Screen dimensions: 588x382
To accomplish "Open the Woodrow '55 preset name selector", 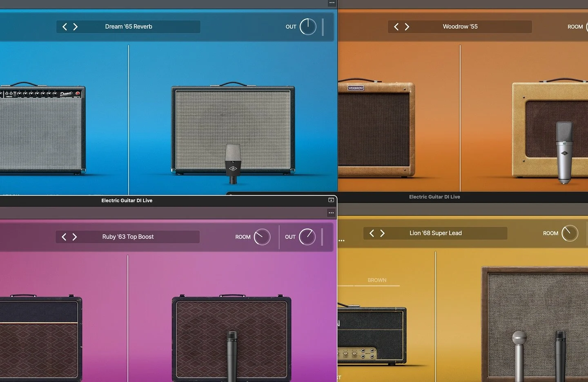I will click(460, 26).
